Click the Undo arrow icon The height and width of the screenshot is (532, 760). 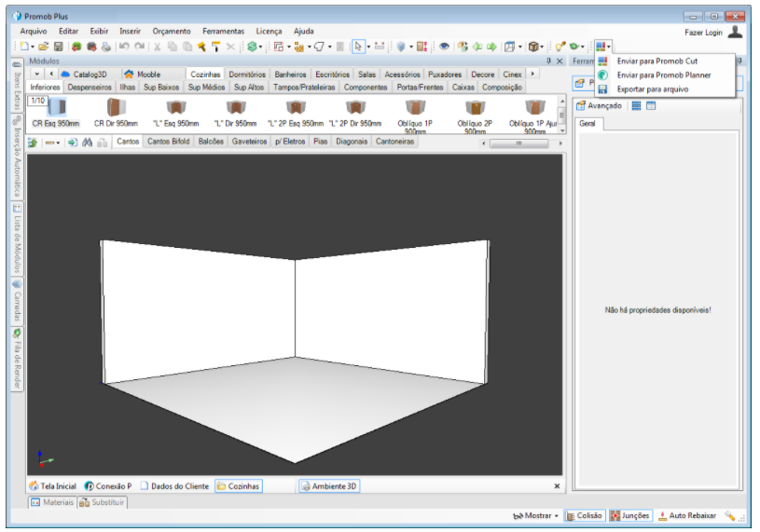124,47
